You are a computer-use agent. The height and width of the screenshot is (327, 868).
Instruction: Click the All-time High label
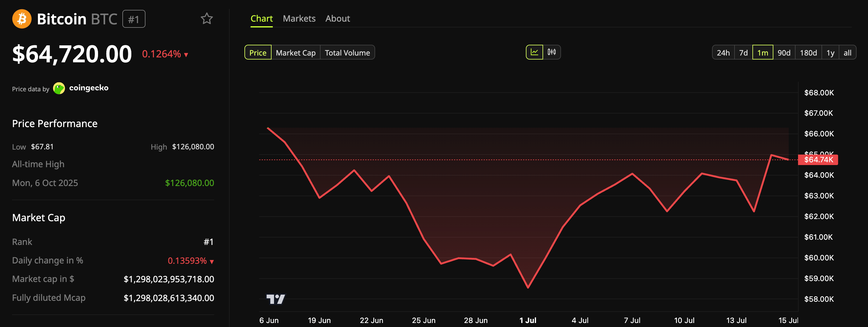coord(38,164)
